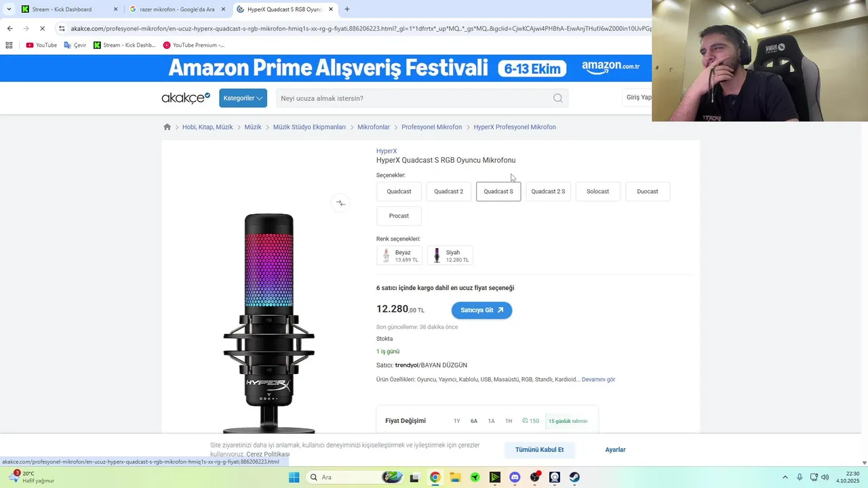Screen dimensions: 868x488
Task: Open a new tab with plus button
Action: click(x=347, y=9)
